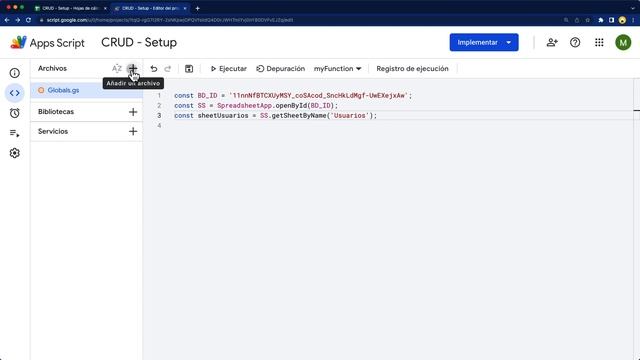Click the Archivos panel header
This screenshot has height=360, width=640.
point(52,69)
